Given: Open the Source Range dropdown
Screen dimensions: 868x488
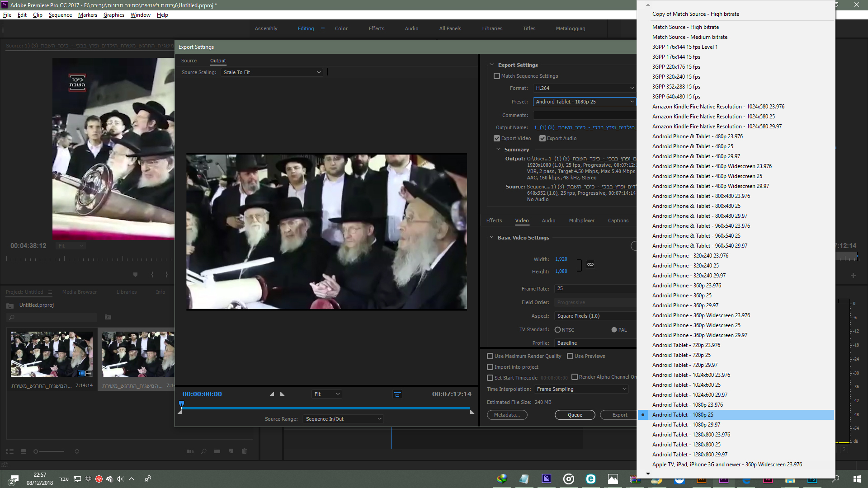Looking at the screenshot, I should [x=344, y=419].
